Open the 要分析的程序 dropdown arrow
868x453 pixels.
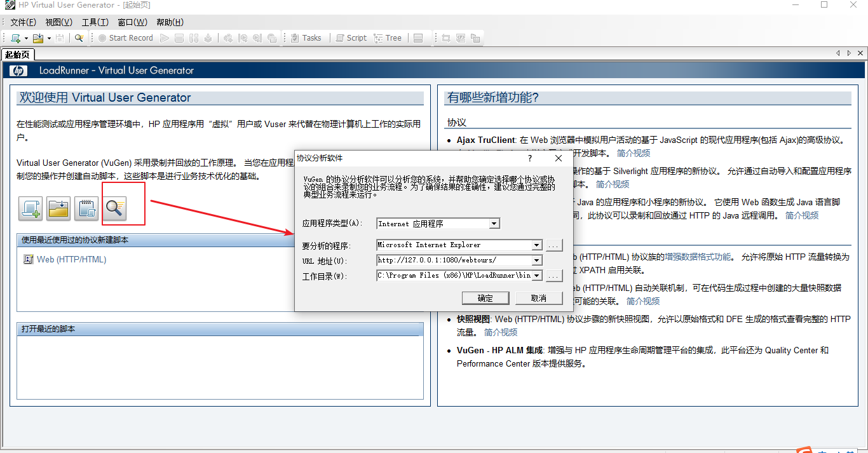537,245
